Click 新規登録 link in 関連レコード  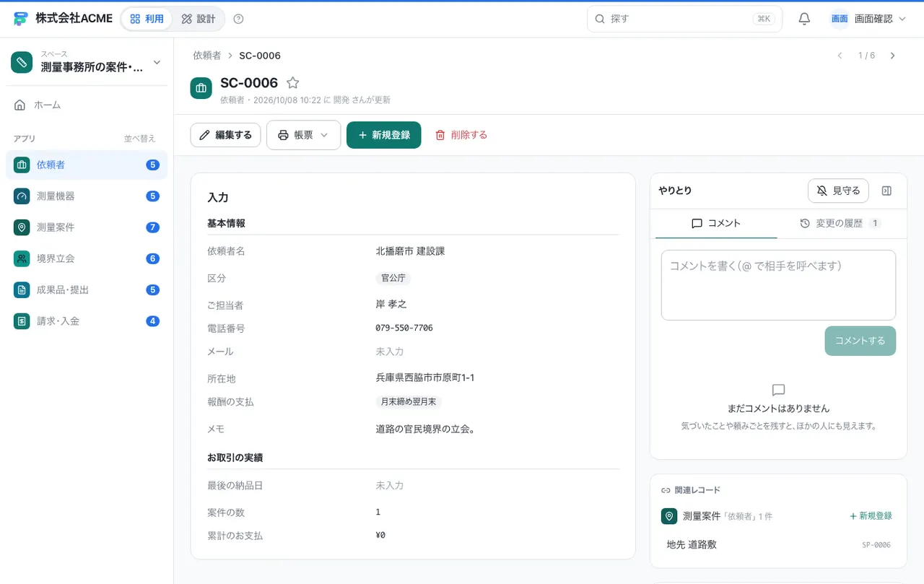tap(871, 516)
